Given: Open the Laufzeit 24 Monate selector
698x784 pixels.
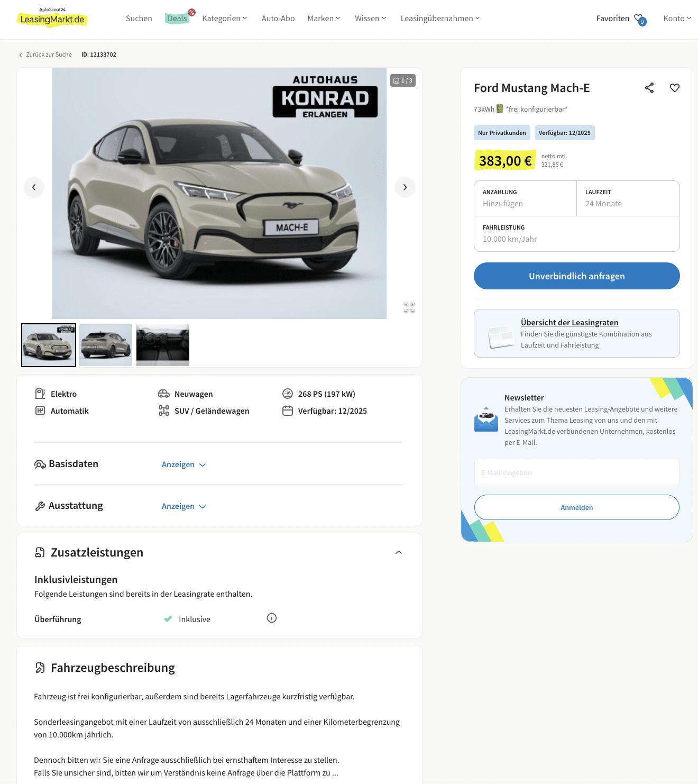Looking at the screenshot, I should pos(628,198).
